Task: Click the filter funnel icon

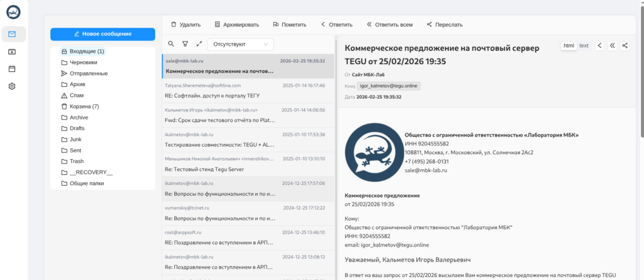Action: (x=185, y=44)
